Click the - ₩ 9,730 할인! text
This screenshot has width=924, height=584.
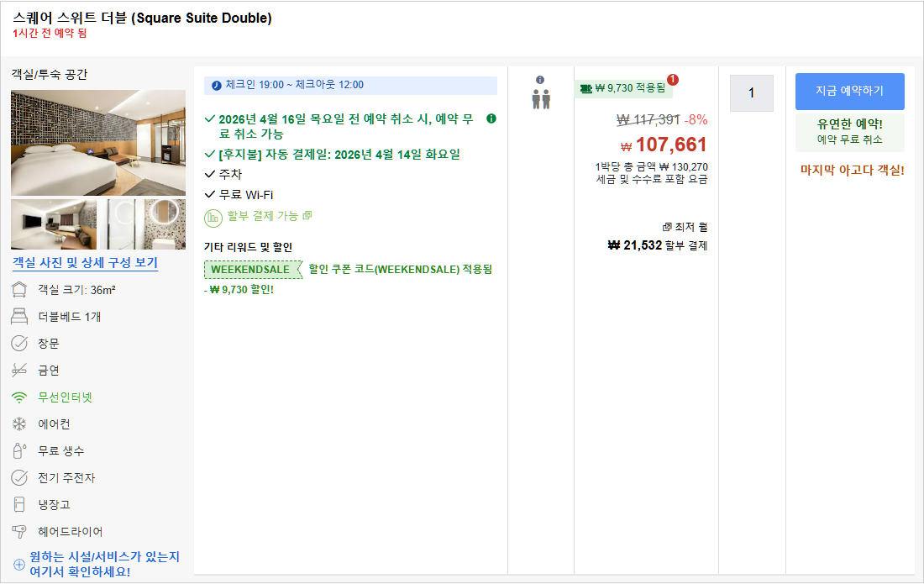point(239,290)
